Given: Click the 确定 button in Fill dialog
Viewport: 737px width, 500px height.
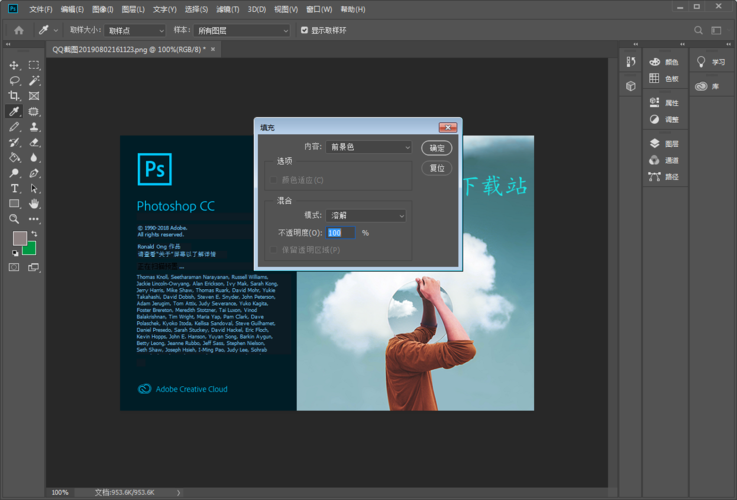Looking at the screenshot, I should pos(437,148).
